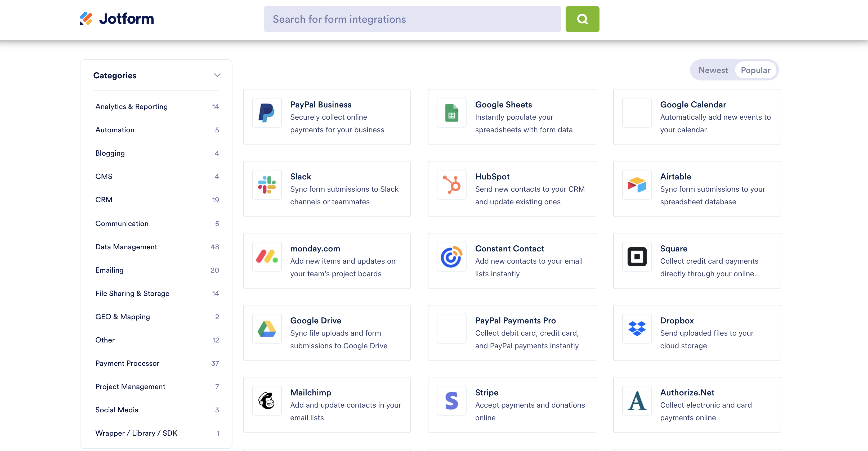This screenshot has height=451, width=868.
Task: Select the Data Management category
Action: pyautogui.click(x=126, y=247)
